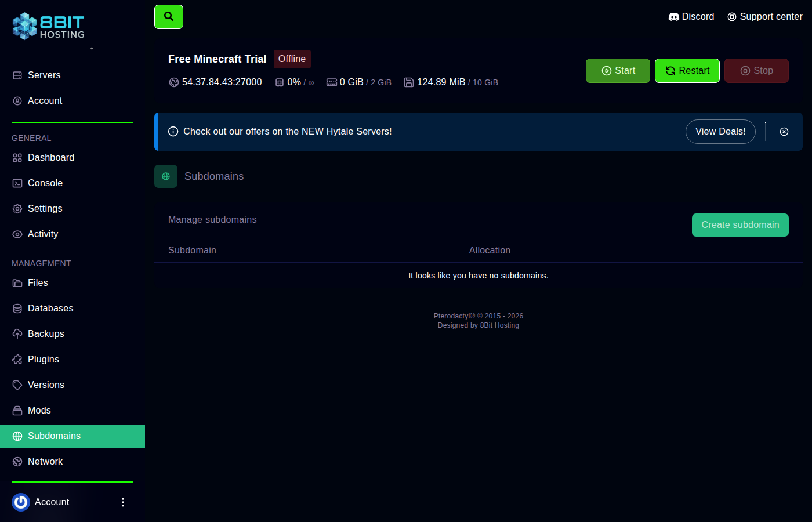Dismiss the Hytale offers banner
The height and width of the screenshot is (522, 812).
coord(784,132)
